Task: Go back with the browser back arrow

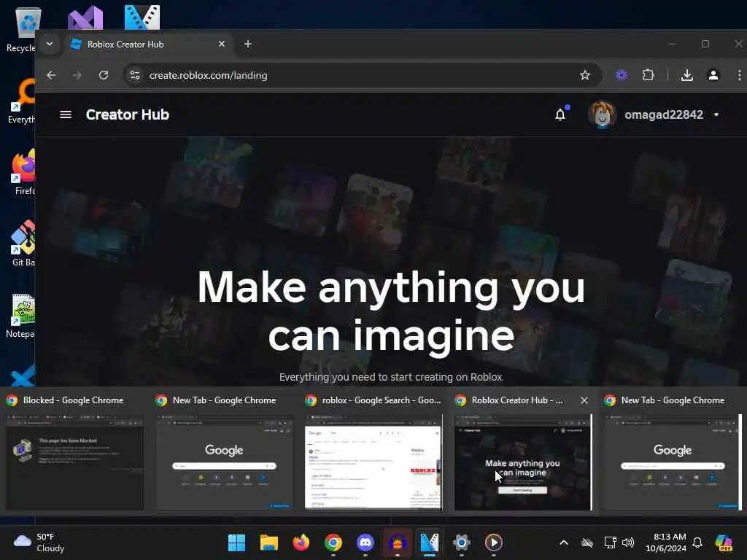Action: point(52,75)
